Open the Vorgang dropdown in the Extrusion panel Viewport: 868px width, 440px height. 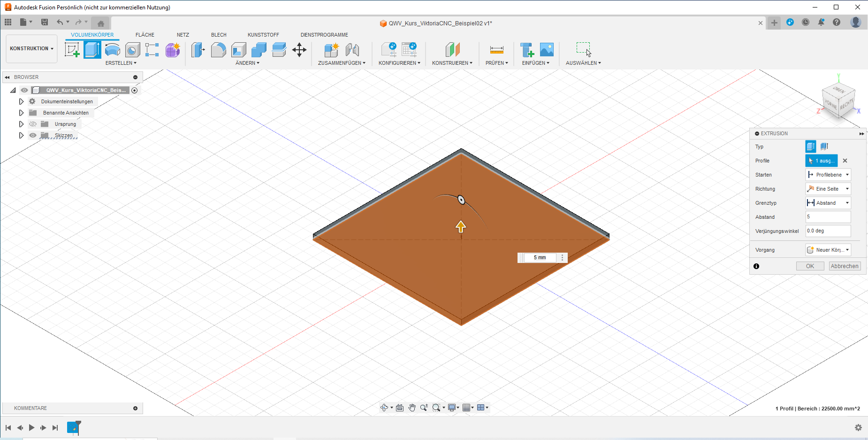coord(828,250)
